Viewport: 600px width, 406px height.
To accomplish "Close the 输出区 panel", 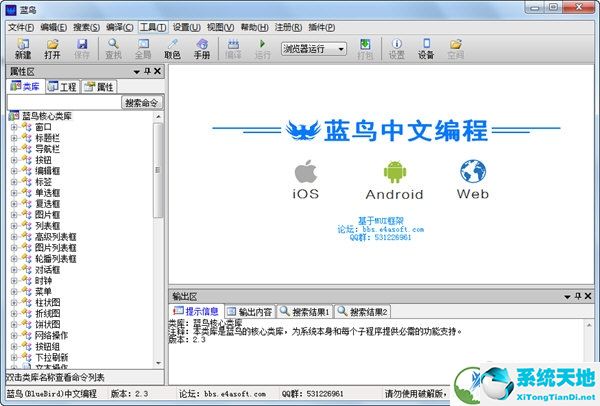I will tap(588, 296).
